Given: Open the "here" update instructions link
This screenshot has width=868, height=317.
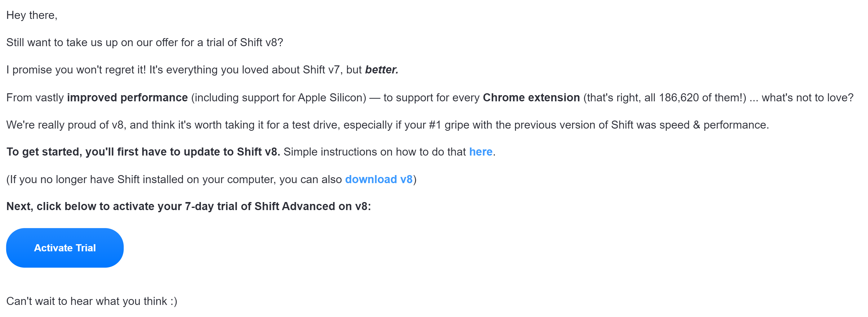Looking at the screenshot, I should 480,152.
